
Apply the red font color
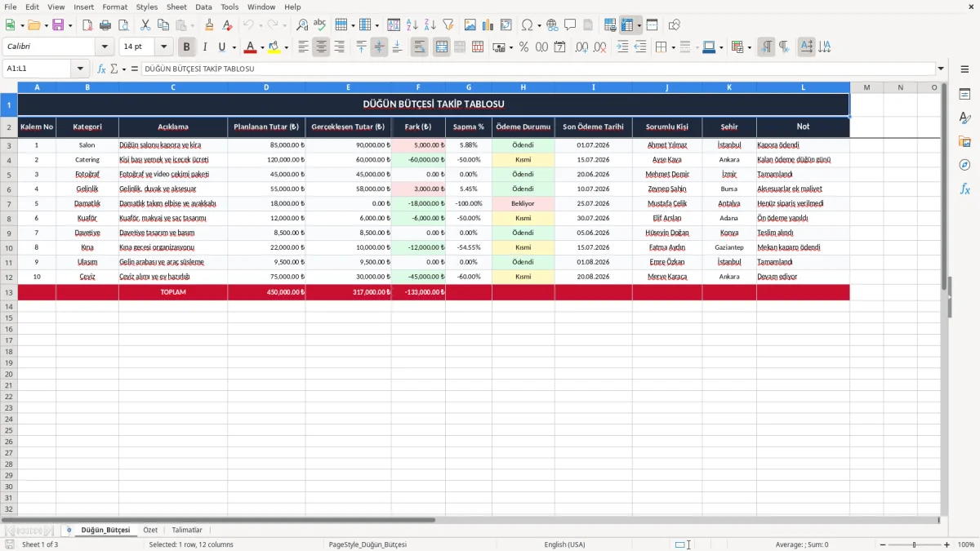point(251,47)
